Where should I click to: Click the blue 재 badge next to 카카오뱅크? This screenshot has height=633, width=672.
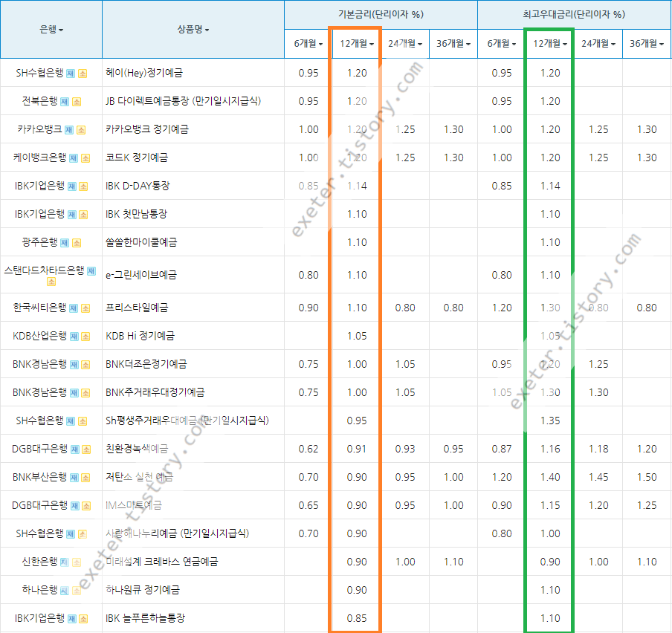pos(69,130)
